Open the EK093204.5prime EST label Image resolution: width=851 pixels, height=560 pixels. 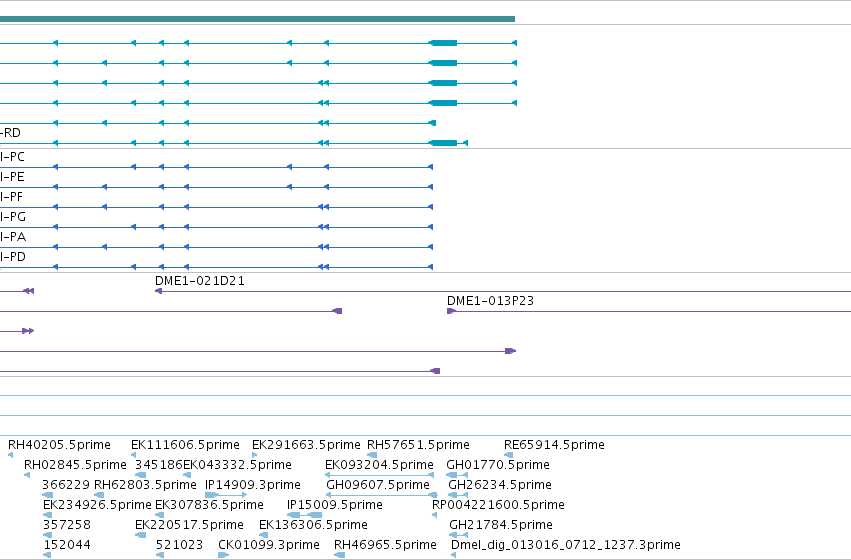[x=379, y=465]
